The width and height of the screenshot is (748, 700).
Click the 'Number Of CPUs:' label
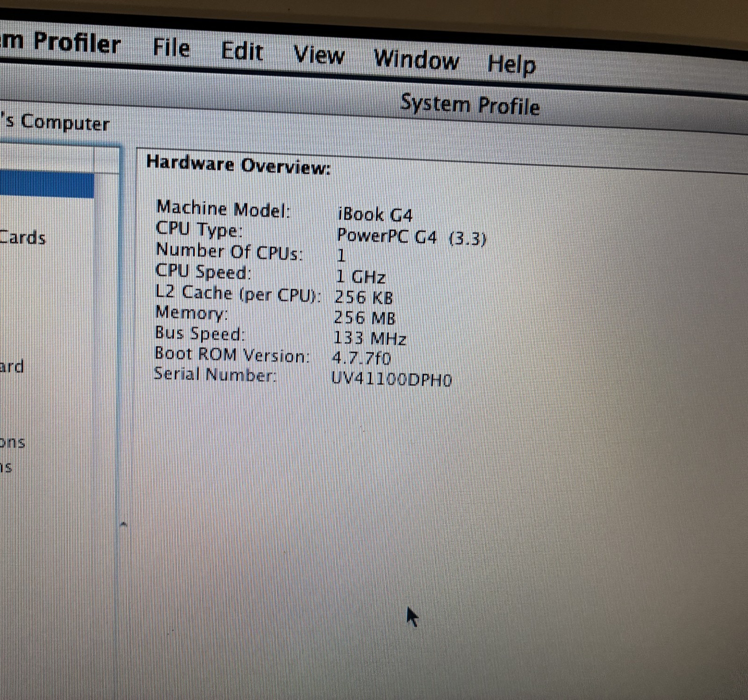pos(229,251)
